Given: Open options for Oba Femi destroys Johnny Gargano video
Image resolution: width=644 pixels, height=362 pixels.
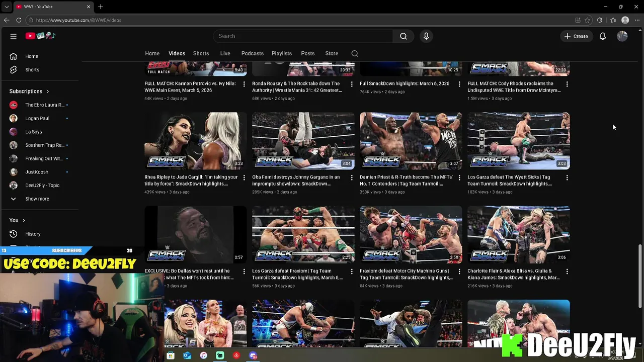Looking at the screenshot, I should (x=352, y=177).
